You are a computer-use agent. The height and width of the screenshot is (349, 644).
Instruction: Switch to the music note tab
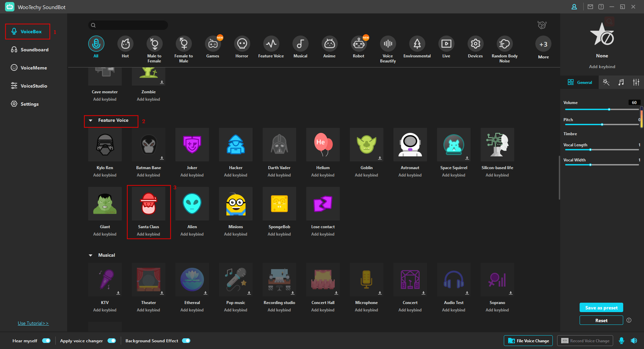[x=621, y=82]
